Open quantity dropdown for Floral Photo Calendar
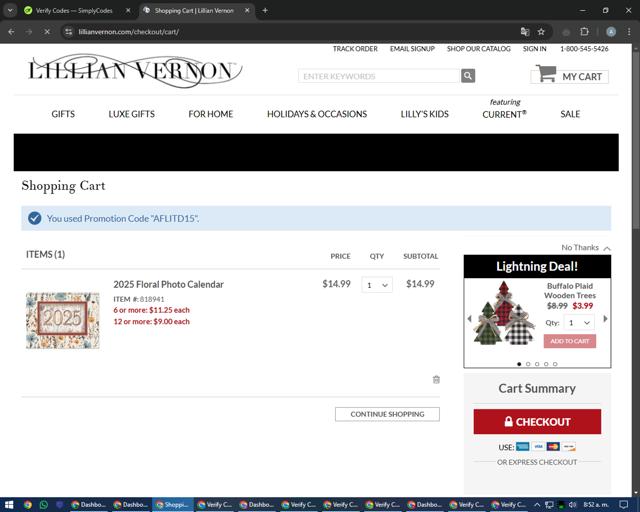Image resolution: width=640 pixels, height=512 pixels. point(377,285)
